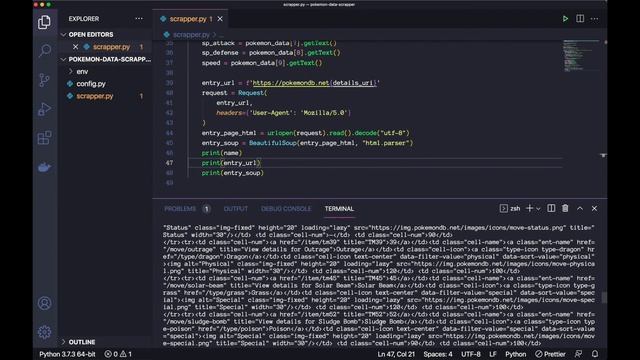Click the terminal vertical scrollbar
640x360 pixels.
[604, 297]
